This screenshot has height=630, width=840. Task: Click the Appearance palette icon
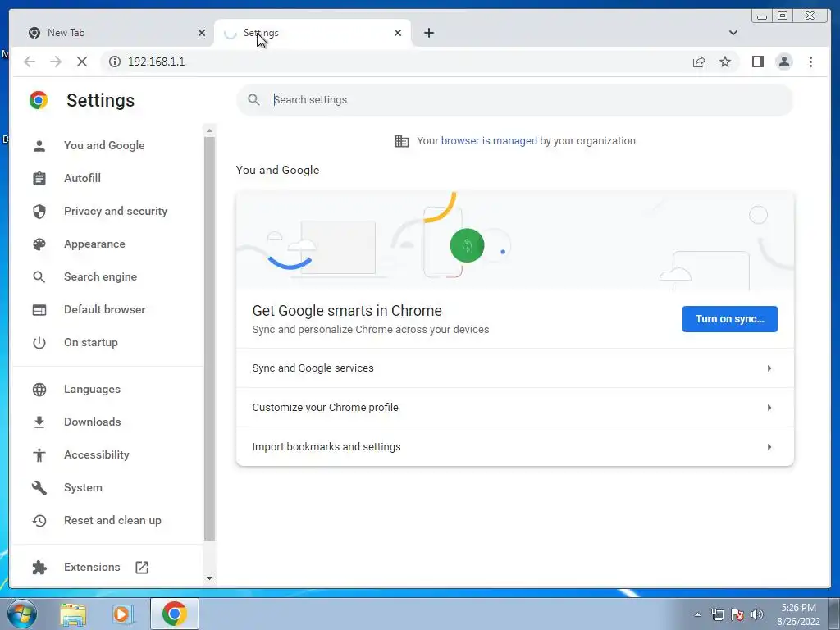click(x=39, y=244)
